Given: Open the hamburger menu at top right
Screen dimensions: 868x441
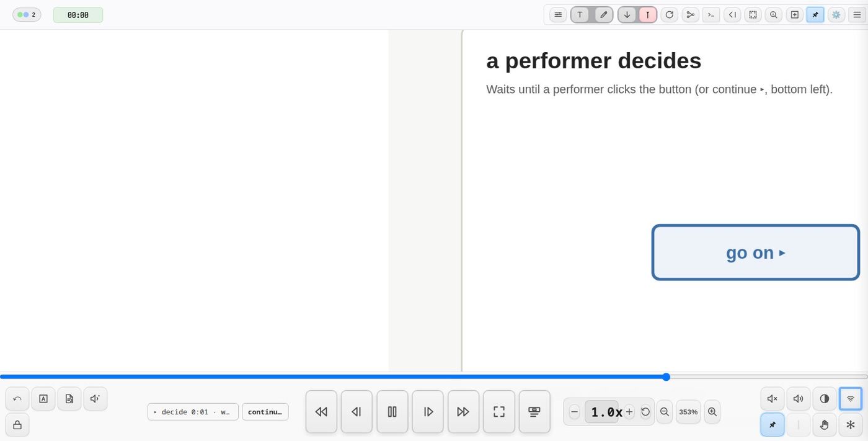Looking at the screenshot, I should (x=857, y=14).
